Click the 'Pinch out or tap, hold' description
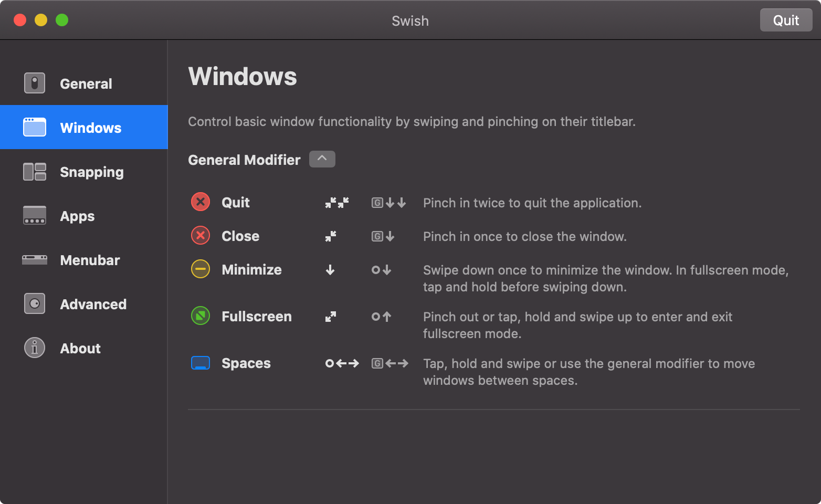This screenshot has height=504, width=821. click(577, 325)
